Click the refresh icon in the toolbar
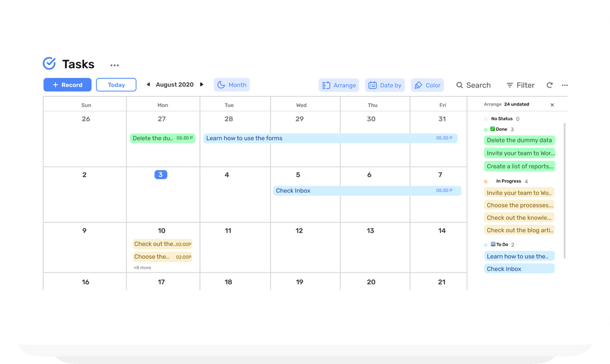Image resolution: width=610 pixels, height=364 pixels. (x=550, y=85)
